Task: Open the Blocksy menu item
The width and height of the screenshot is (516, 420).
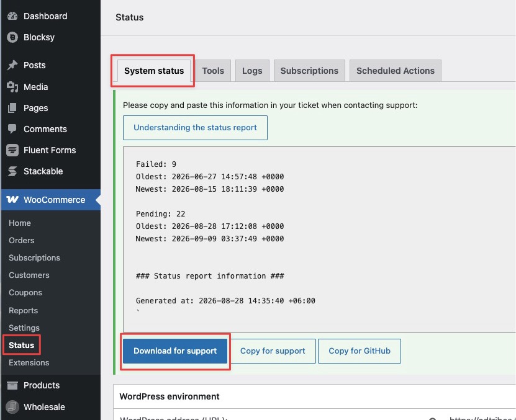Action: 39,37
